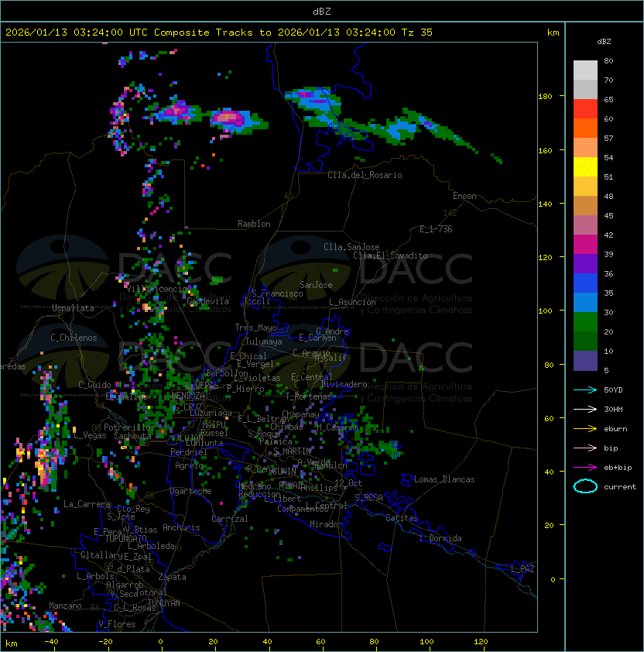Click the 'S_ROSA' map label

[x=368, y=498]
